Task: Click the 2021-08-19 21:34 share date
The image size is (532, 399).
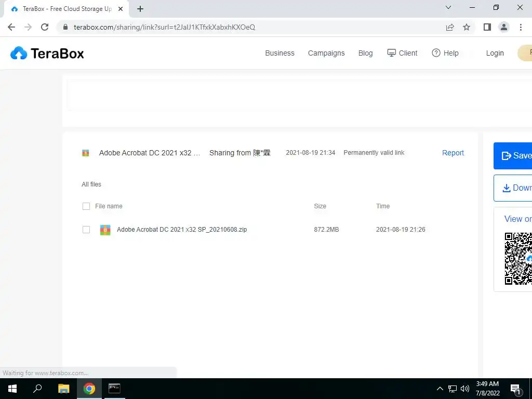Action: point(311,153)
